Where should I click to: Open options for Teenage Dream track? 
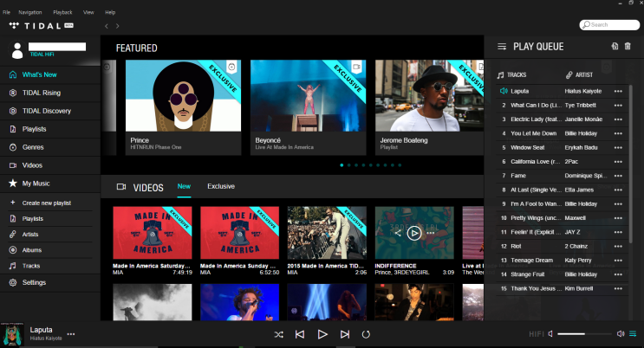point(618,261)
